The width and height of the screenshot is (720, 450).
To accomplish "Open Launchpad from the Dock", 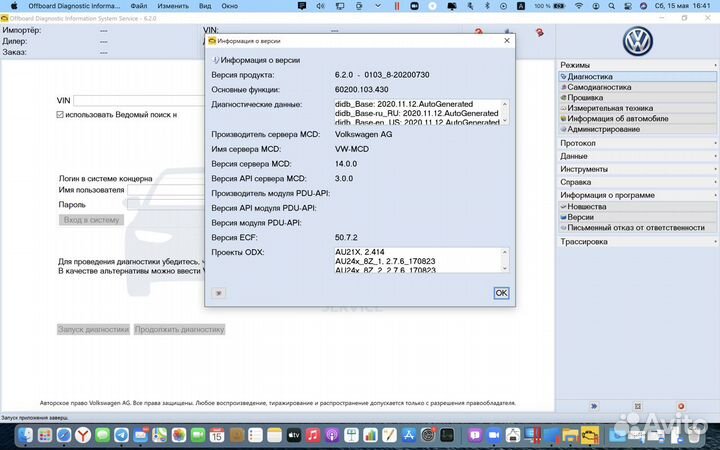I will click(45, 434).
